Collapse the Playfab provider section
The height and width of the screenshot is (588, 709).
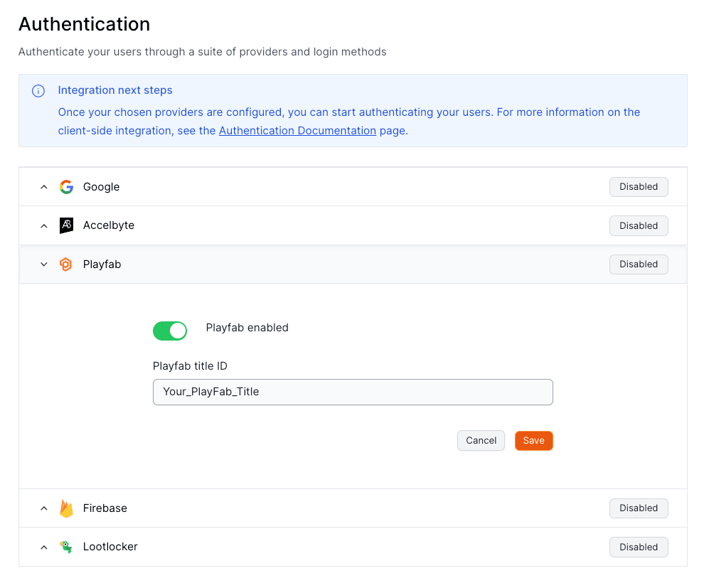pos(43,264)
